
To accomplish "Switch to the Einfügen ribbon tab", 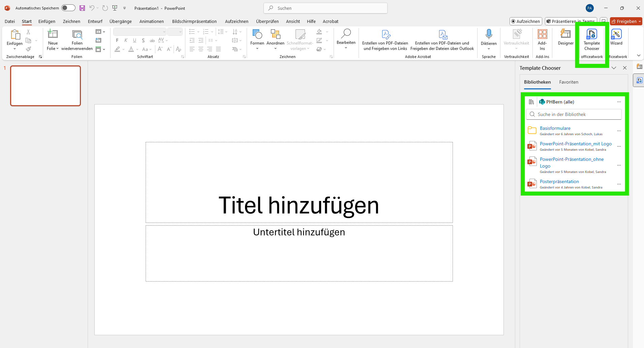I will 47,21.
